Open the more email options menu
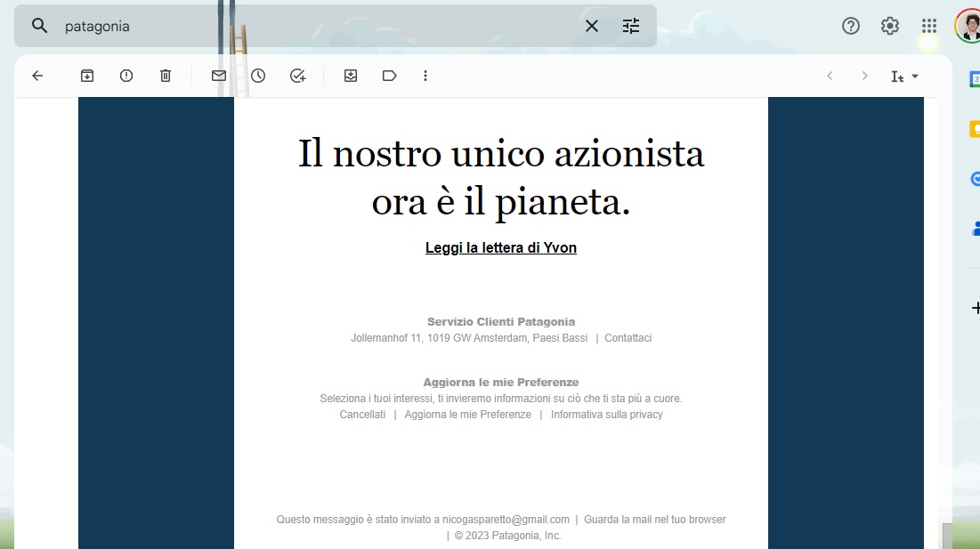Screen dimensions: 980x549 tap(425, 76)
